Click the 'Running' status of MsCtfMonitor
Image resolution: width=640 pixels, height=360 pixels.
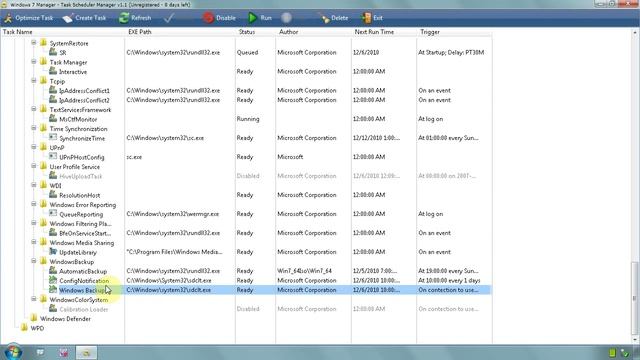(x=248, y=119)
